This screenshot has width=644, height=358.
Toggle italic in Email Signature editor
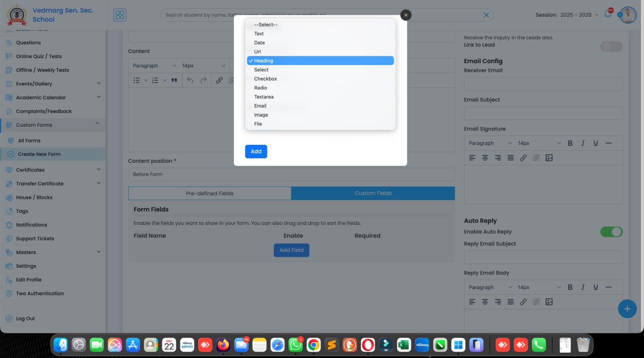(x=583, y=143)
